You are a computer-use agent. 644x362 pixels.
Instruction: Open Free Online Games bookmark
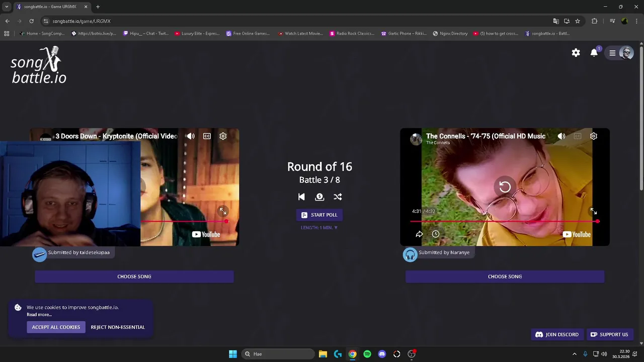coord(248,34)
